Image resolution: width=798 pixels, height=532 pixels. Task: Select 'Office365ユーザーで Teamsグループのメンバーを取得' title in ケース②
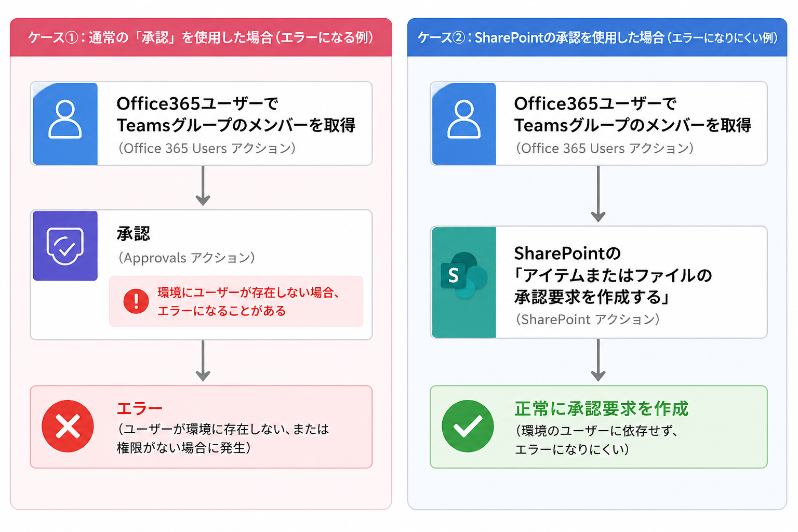[633, 114]
